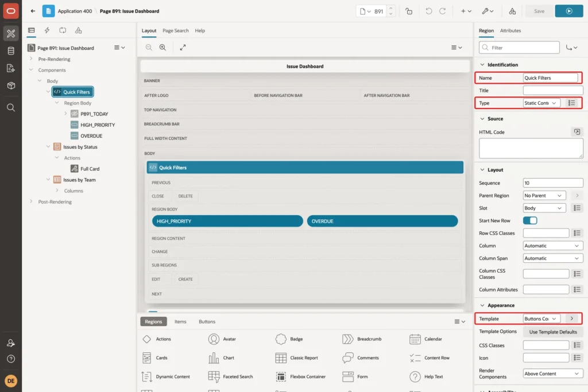The image size is (588, 392).
Task: Open the Render Components dropdown
Action: click(x=553, y=374)
